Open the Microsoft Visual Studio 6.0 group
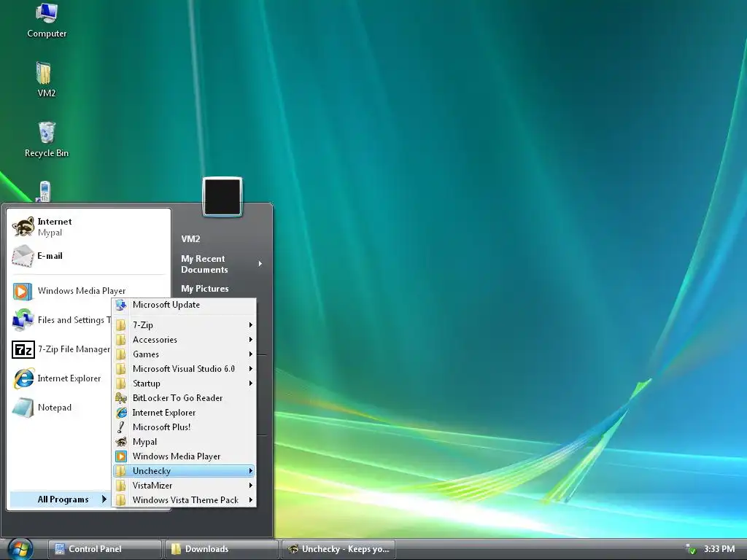The height and width of the screenshot is (560, 747). coord(184,369)
